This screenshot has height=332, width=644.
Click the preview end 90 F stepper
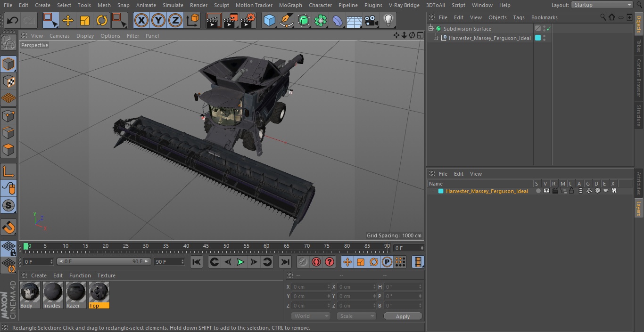[182, 261]
